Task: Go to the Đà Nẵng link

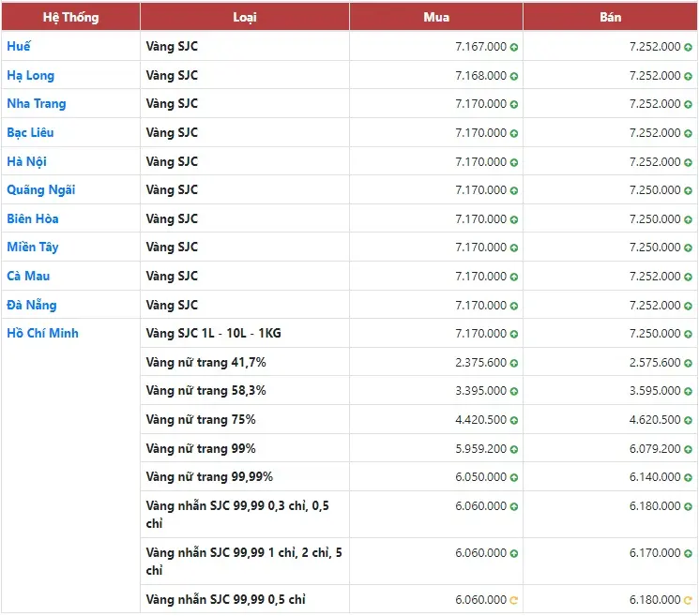Action: coord(31,305)
